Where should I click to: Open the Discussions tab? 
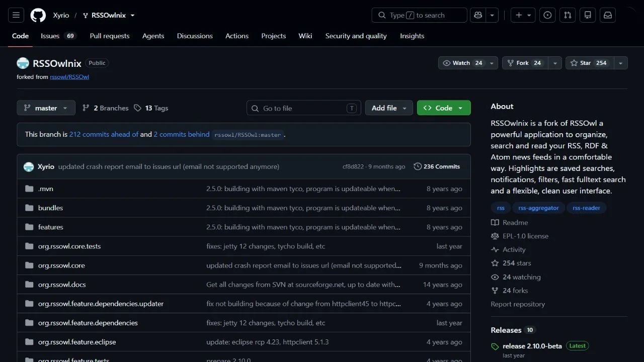point(195,36)
